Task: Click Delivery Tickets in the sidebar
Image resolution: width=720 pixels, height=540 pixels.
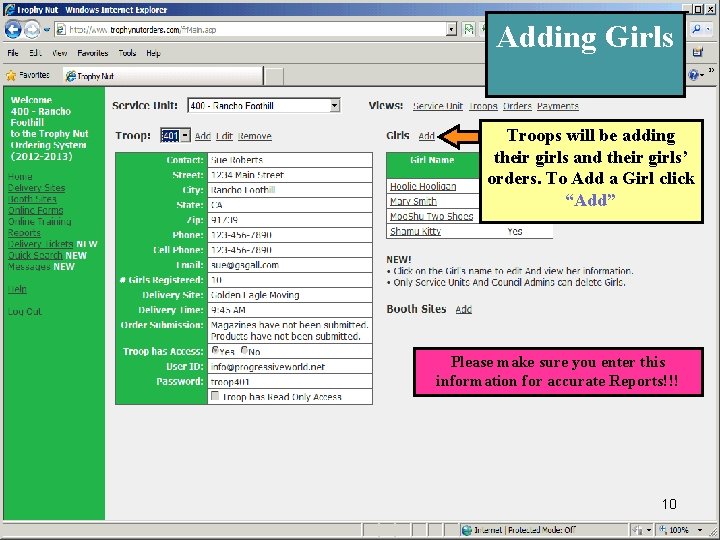Action: click(x=40, y=244)
